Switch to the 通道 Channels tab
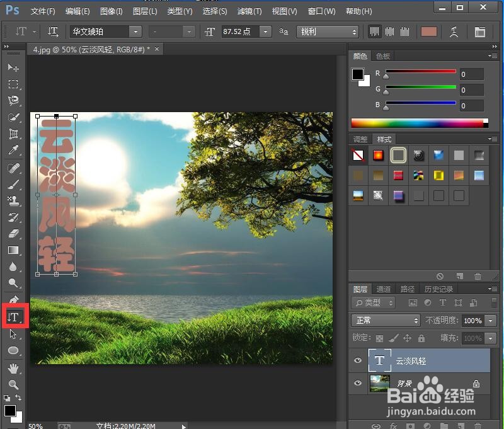 383,289
